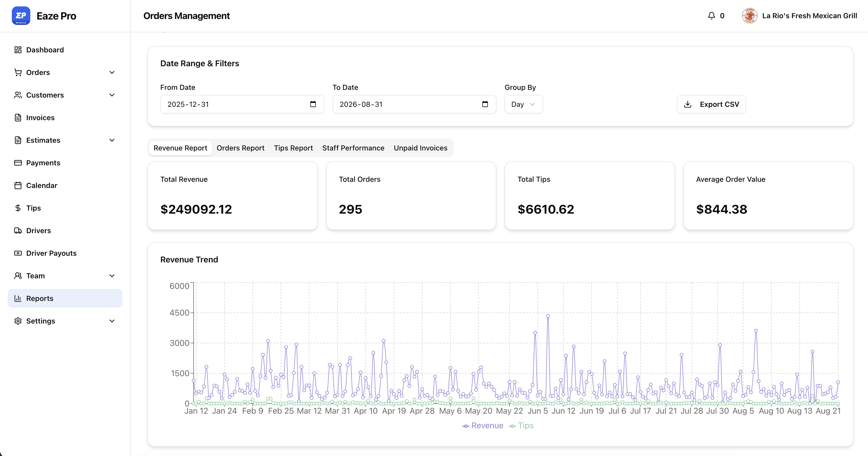Click the Export CSV button
The image size is (868, 456).
[x=711, y=104]
